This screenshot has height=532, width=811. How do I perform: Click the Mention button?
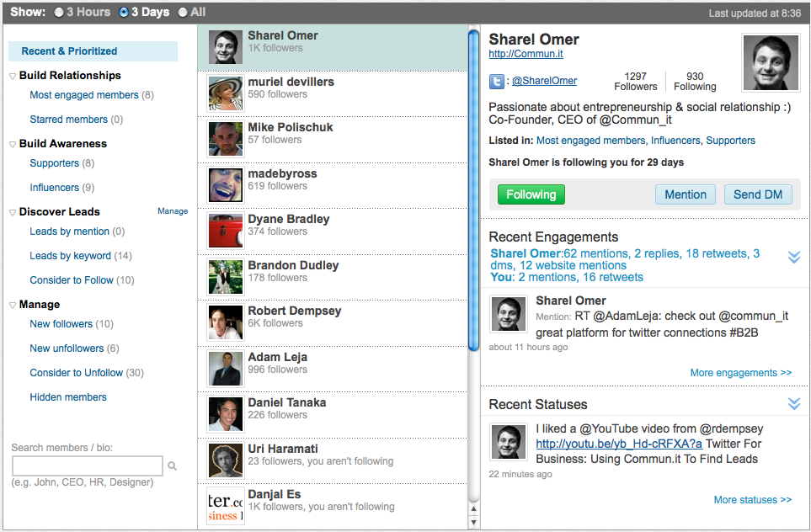pyautogui.click(x=686, y=194)
